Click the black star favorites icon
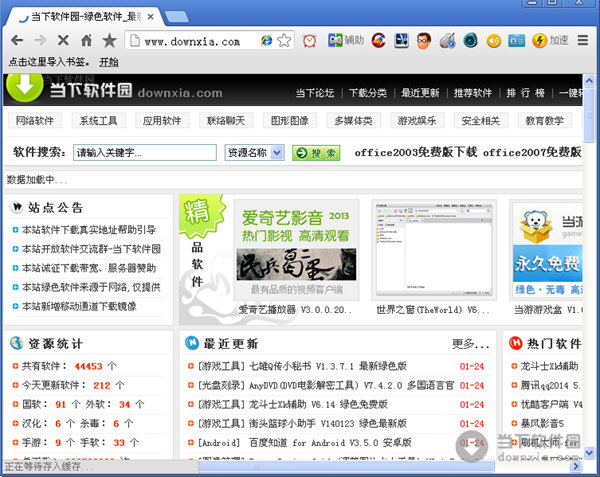Screen dimensions: 600x477 pos(109,40)
